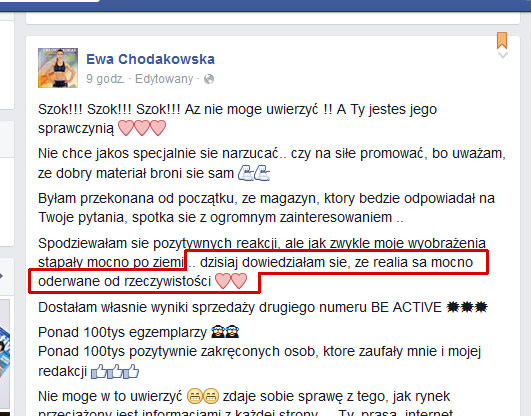531x416 pixels.
Task: Click the red-outlined sentence about realia
Action: [258, 271]
